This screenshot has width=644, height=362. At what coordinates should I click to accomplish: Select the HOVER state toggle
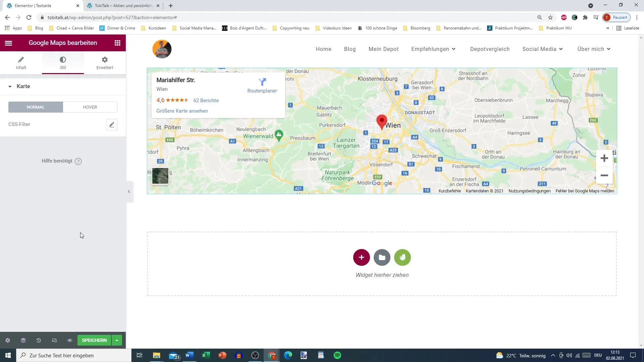pyautogui.click(x=90, y=107)
